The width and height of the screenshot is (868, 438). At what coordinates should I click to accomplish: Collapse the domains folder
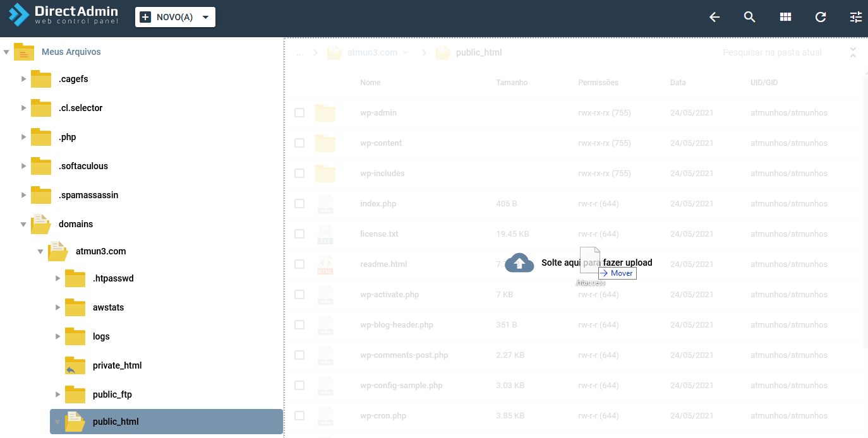pyautogui.click(x=23, y=224)
